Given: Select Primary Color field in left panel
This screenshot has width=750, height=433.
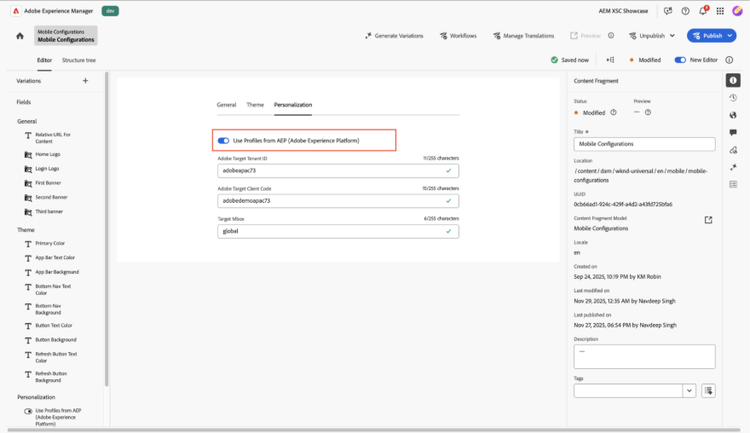Looking at the screenshot, I should coord(50,243).
